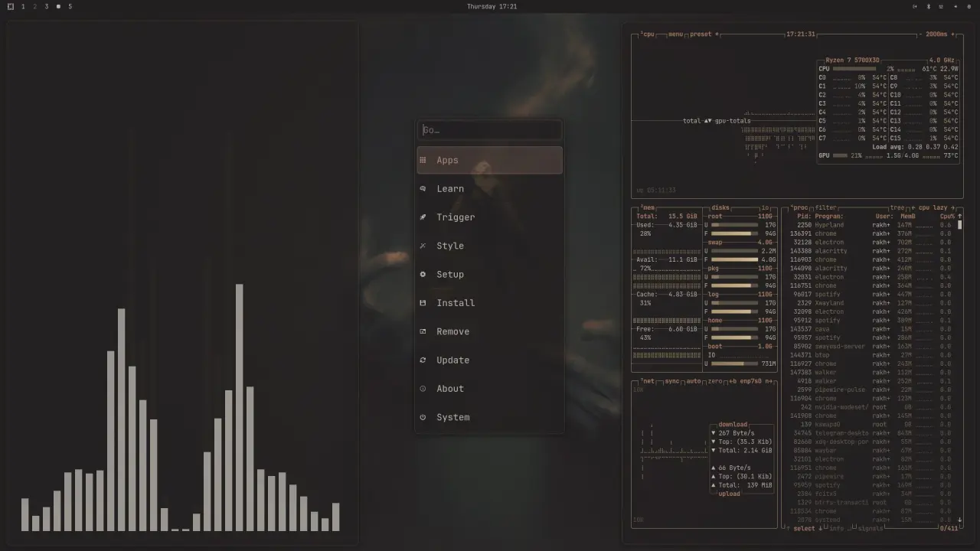Switch to workspace 5 in the top bar

(x=70, y=6)
